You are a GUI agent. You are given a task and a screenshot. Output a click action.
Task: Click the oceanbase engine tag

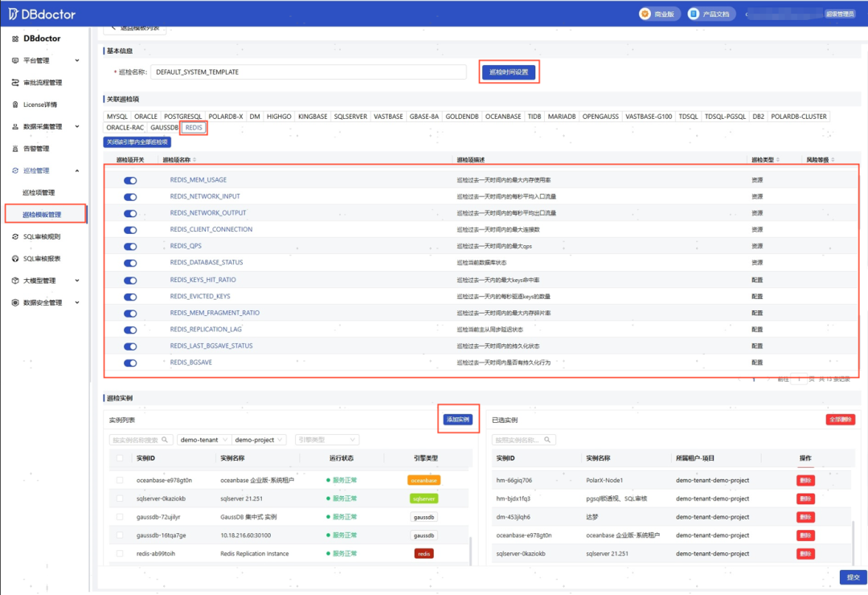pyautogui.click(x=424, y=480)
